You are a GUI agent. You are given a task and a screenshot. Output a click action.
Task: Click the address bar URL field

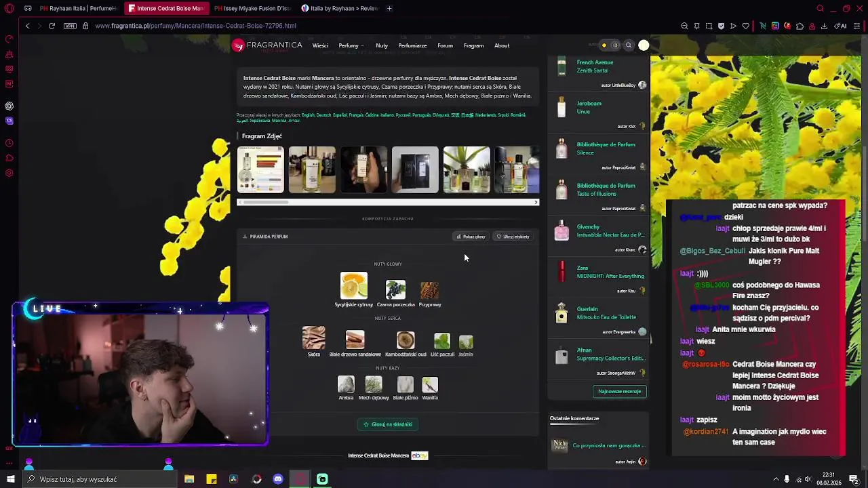tap(195, 26)
